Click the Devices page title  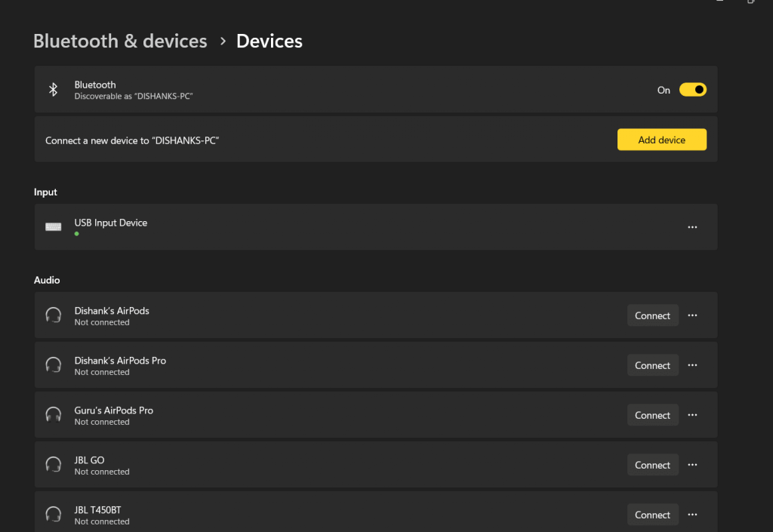tap(269, 41)
